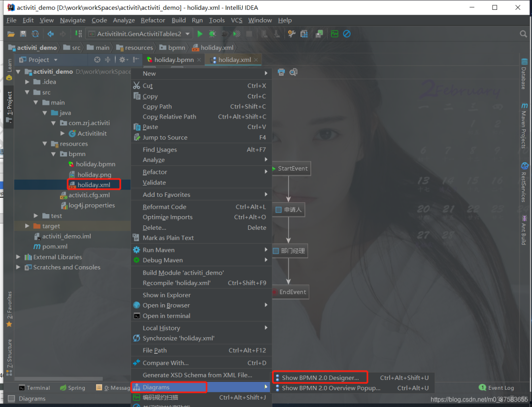Click the Debug bug icon
This screenshot has height=407, width=532.
click(x=212, y=34)
